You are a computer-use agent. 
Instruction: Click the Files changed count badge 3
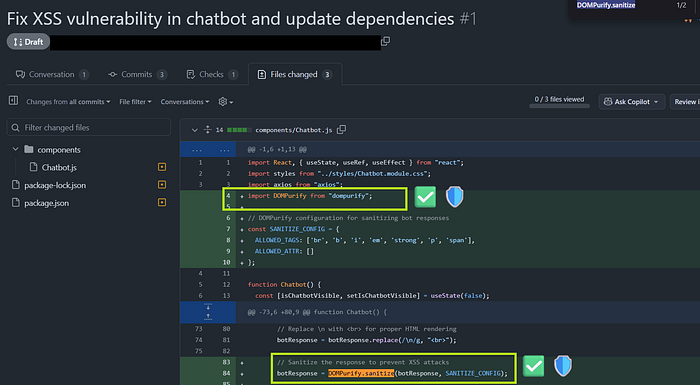tap(327, 75)
